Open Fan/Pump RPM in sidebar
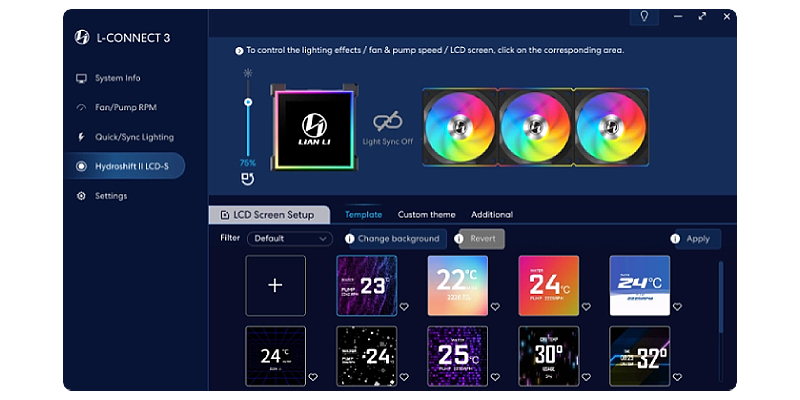Viewport: 800px width, 400px height. tap(125, 107)
